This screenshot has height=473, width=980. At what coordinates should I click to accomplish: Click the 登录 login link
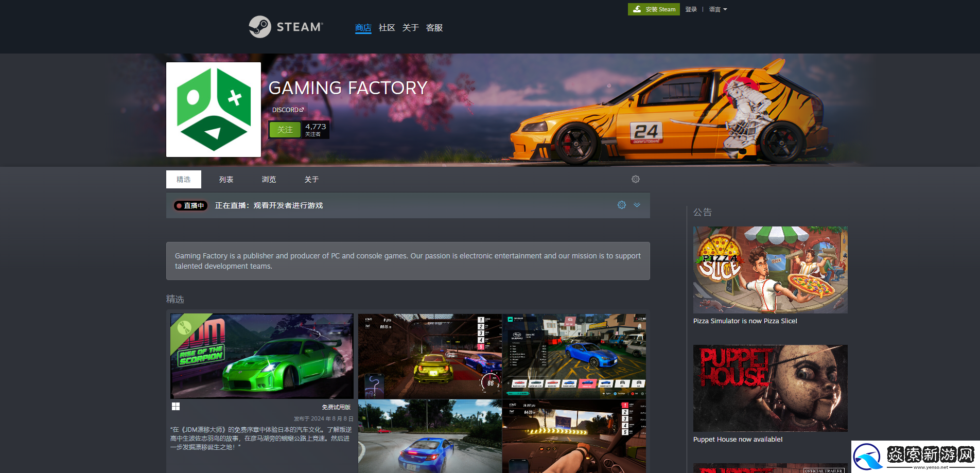(x=691, y=9)
